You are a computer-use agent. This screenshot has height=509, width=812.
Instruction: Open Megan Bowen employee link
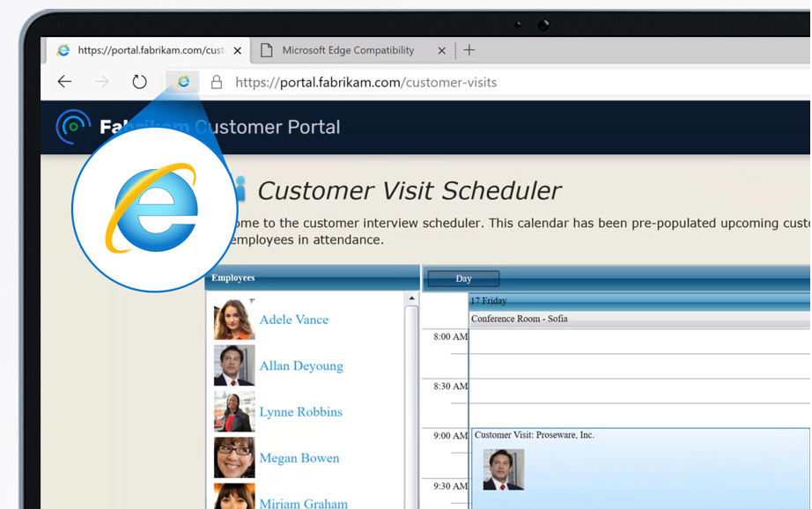[299, 458]
